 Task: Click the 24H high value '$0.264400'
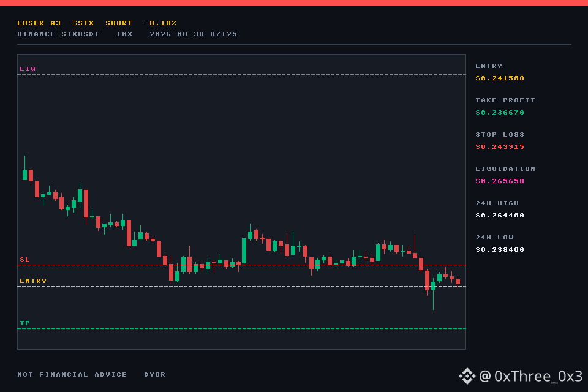click(500, 216)
